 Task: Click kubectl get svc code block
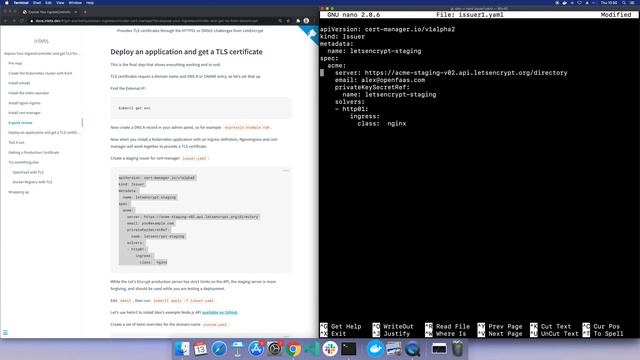pos(201,108)
